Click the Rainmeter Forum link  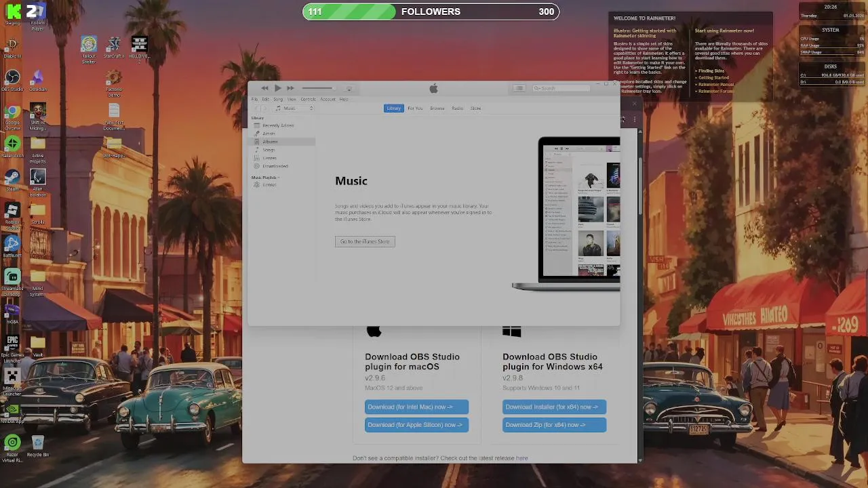click(716, 91)
